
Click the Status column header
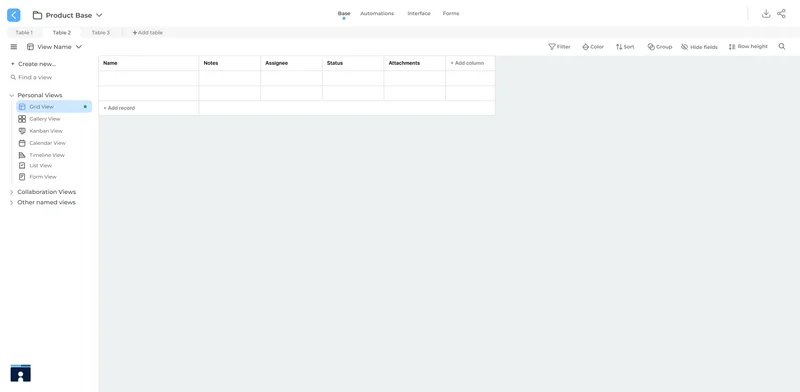(x=353, y=63)
